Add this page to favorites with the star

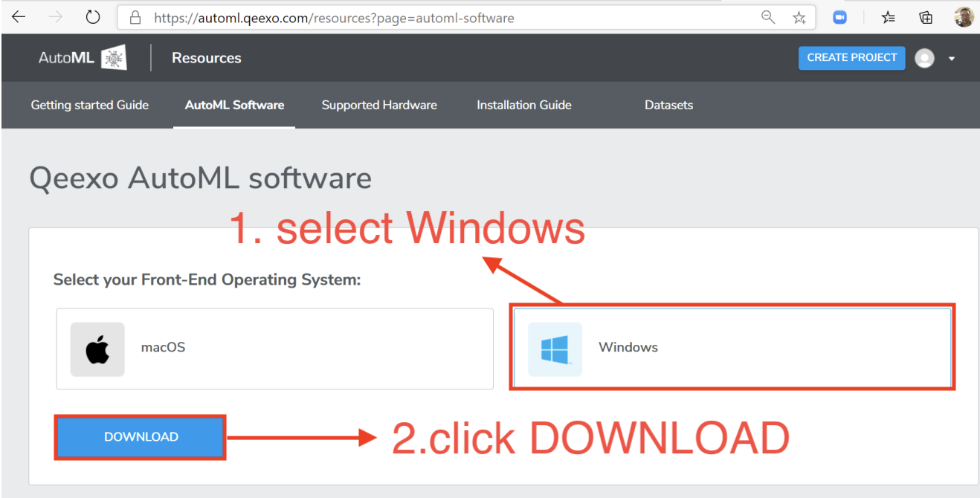click(x=799, y=18)
